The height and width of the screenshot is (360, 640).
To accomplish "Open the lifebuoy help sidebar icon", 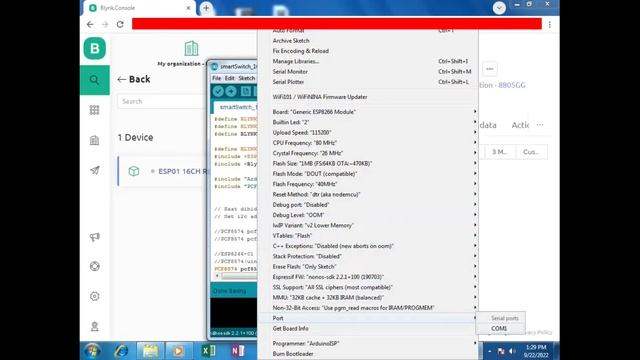I will pyautogui.click(x=94, y=266).
